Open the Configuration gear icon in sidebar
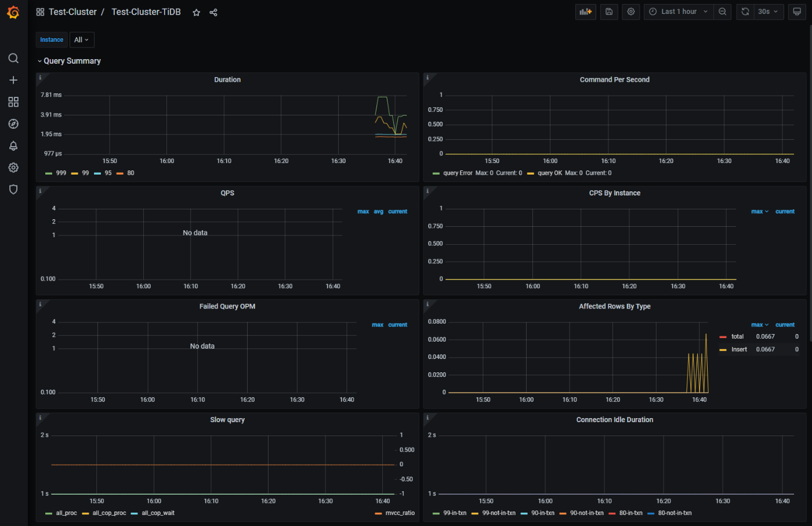 click(x=13, y=168)
